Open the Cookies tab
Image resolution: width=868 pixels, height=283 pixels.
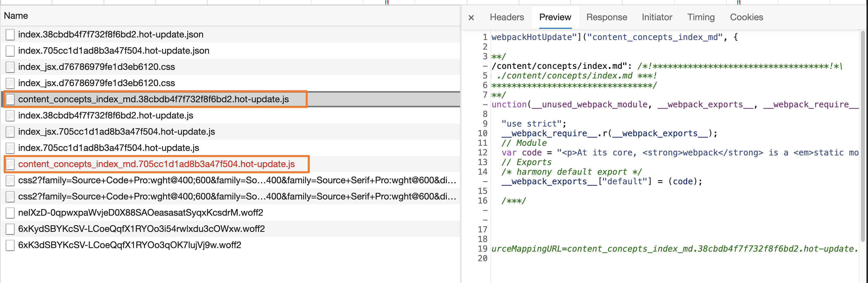(746, 17)
